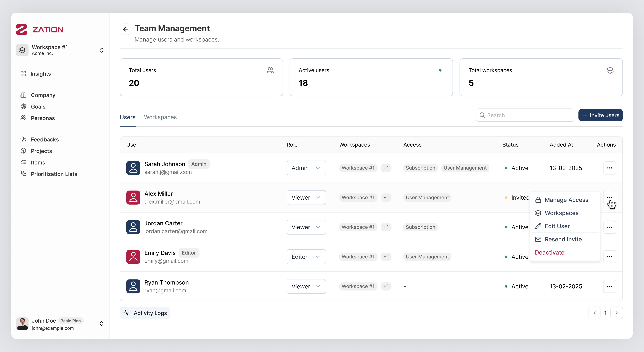
Task: Open Sarah Johnson's Admin role dropdown
Action: 306,168
